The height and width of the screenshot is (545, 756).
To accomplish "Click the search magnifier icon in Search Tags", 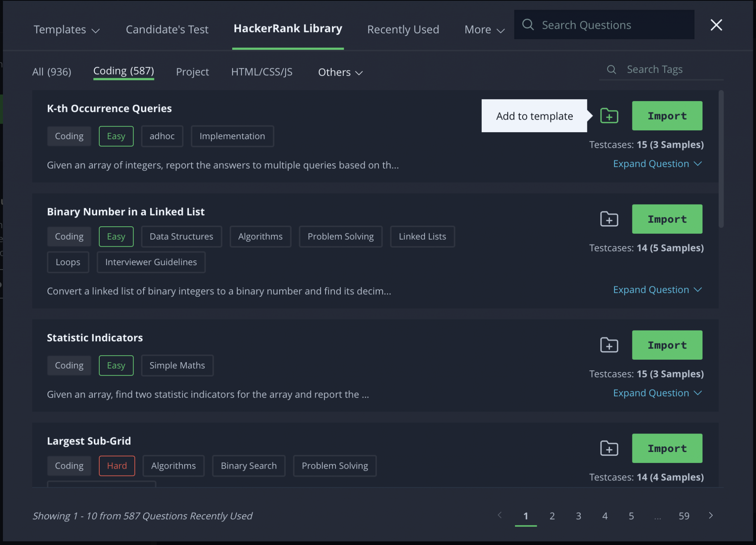I will (x=612, y=69).
